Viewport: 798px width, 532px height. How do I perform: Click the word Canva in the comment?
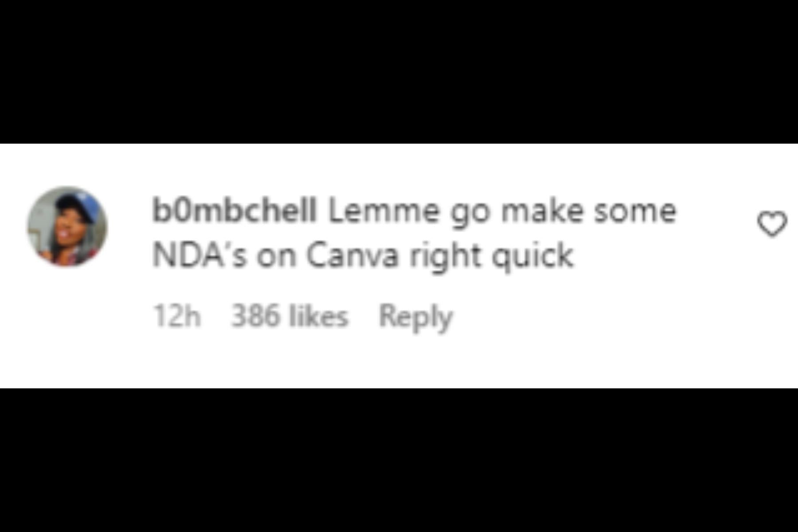click(352, 255)
